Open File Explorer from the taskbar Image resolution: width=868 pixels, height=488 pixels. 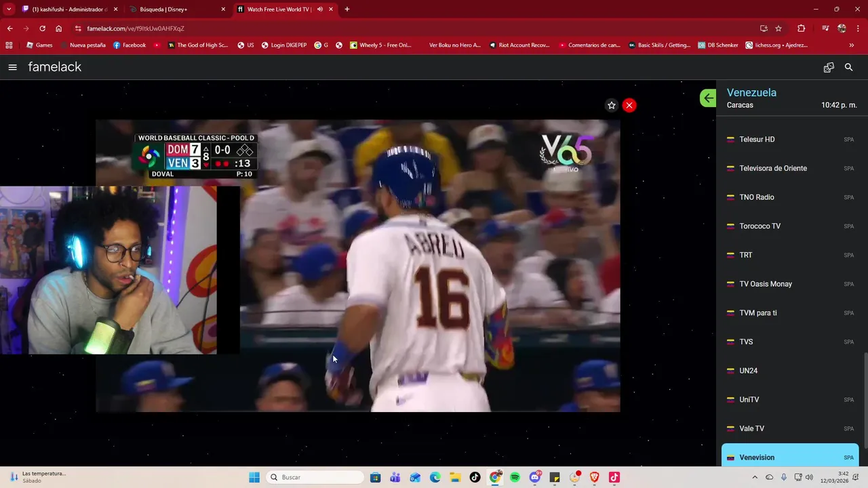[455, 477]
